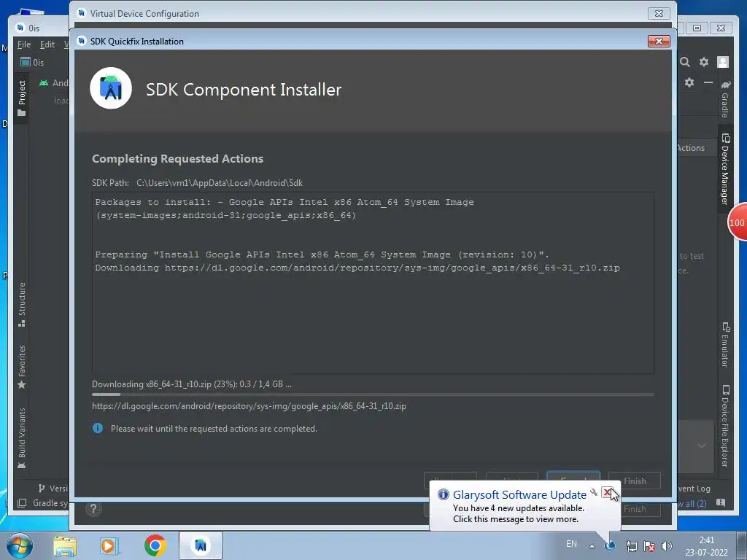Screen dimensions: 747x560
Task: Close the Glarysoft Software Update balloon
Action: (608, 492)
